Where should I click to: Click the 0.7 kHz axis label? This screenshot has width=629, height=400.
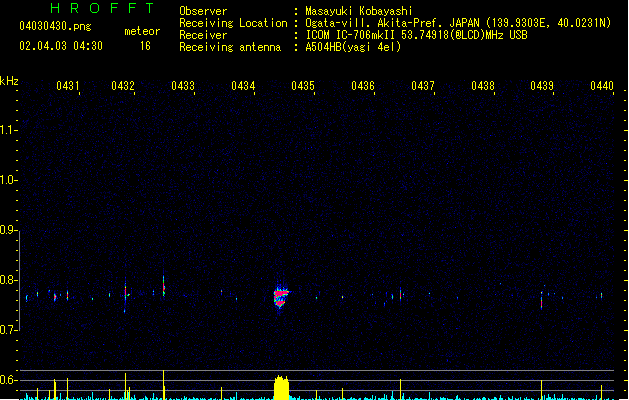pos(7,330)
